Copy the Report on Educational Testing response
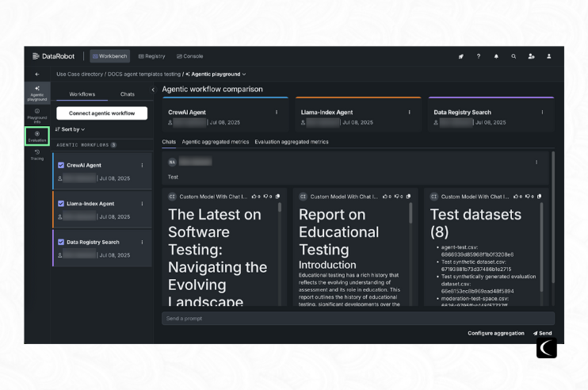Viewport: 588px width, 390px height. pos(409,197)
